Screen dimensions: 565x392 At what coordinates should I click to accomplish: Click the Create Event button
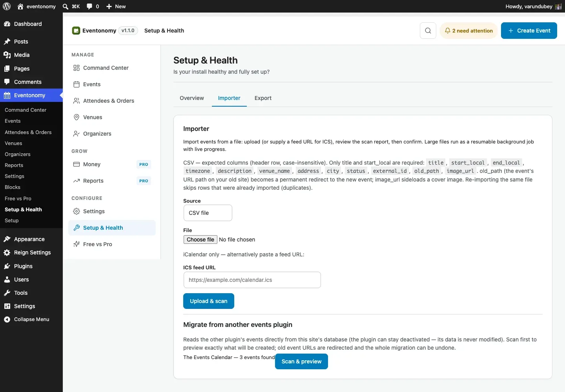coord(529,31)
